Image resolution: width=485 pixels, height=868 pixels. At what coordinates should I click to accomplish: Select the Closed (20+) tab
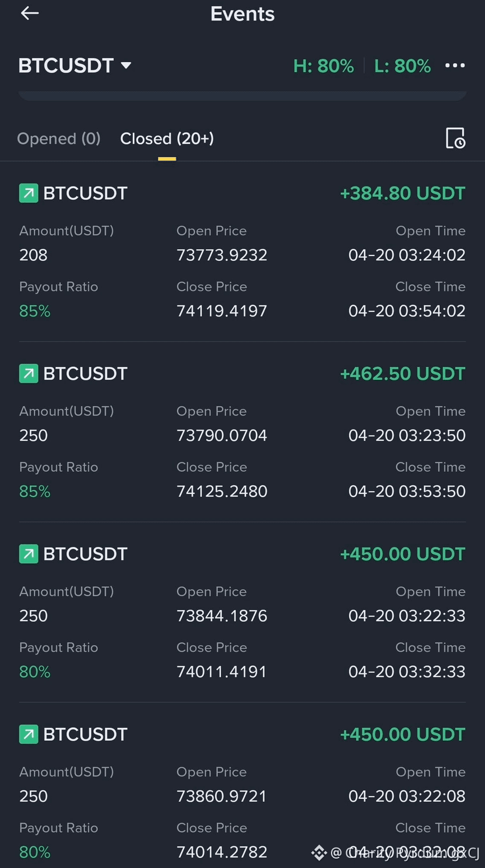167,138
